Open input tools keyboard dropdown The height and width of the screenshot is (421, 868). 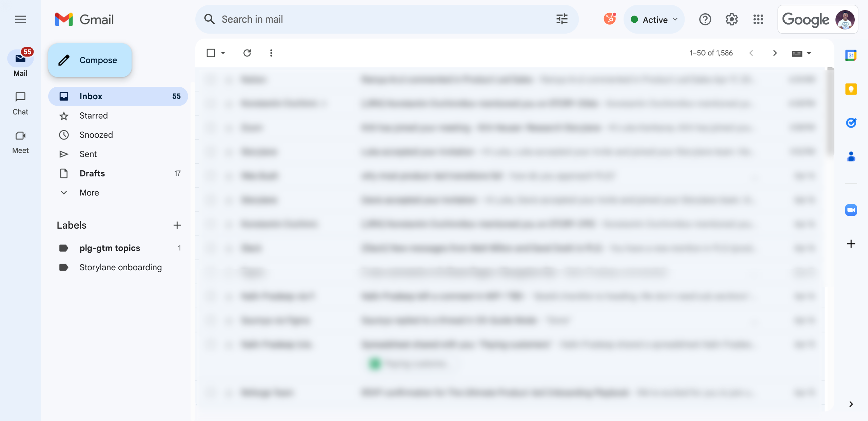(809, 53)
